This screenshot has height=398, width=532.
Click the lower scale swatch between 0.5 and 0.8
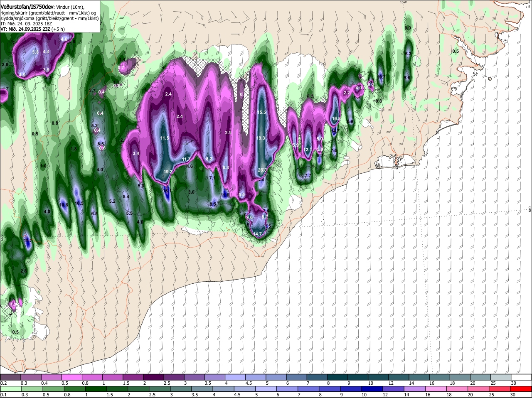click(54, 389)
